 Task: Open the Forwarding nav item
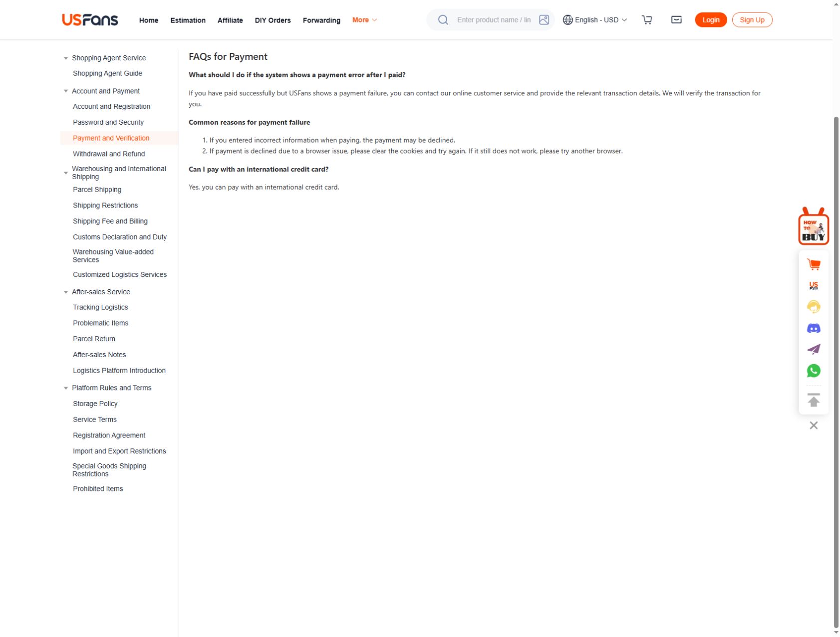coord(321,20)
